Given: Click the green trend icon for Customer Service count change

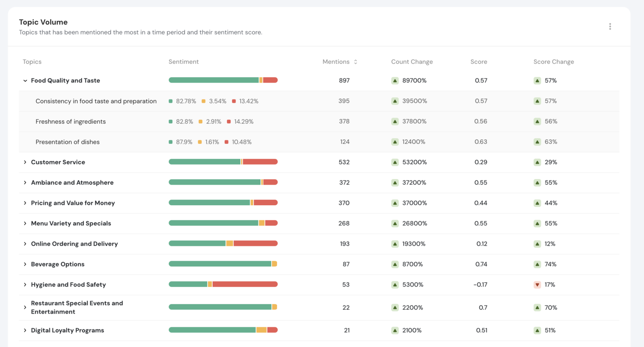Looking at the screenshot, I should [395, 162].
